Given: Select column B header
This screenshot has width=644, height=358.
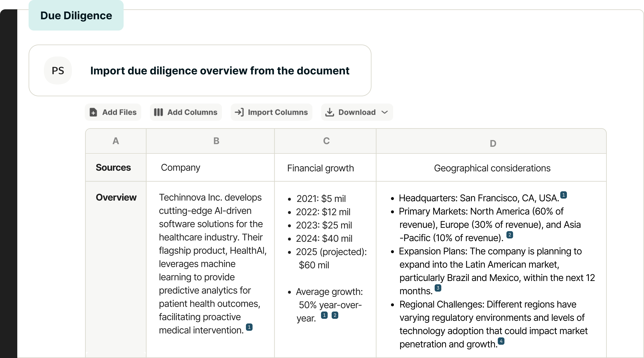Looking at the screenshot, I should point(216,141).
